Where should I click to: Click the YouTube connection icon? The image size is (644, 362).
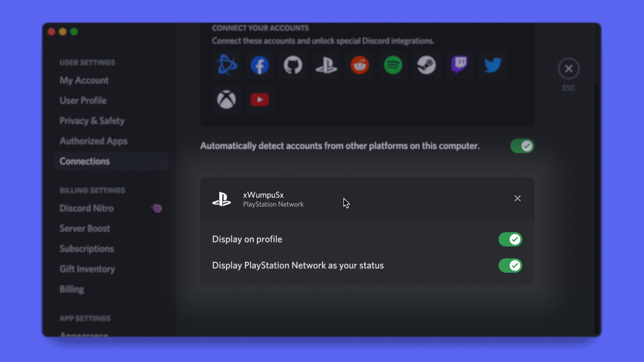tap(260, 100)
